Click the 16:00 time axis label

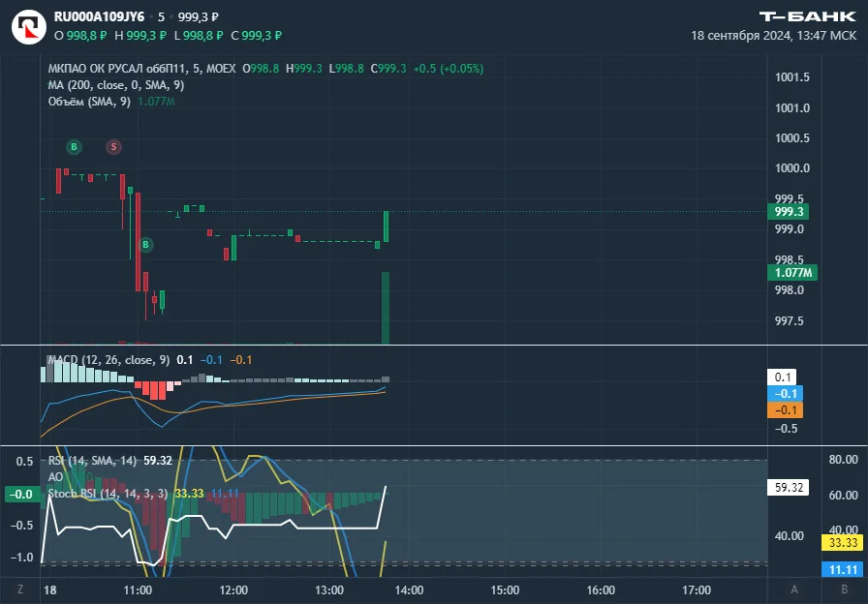click(601, 590)
